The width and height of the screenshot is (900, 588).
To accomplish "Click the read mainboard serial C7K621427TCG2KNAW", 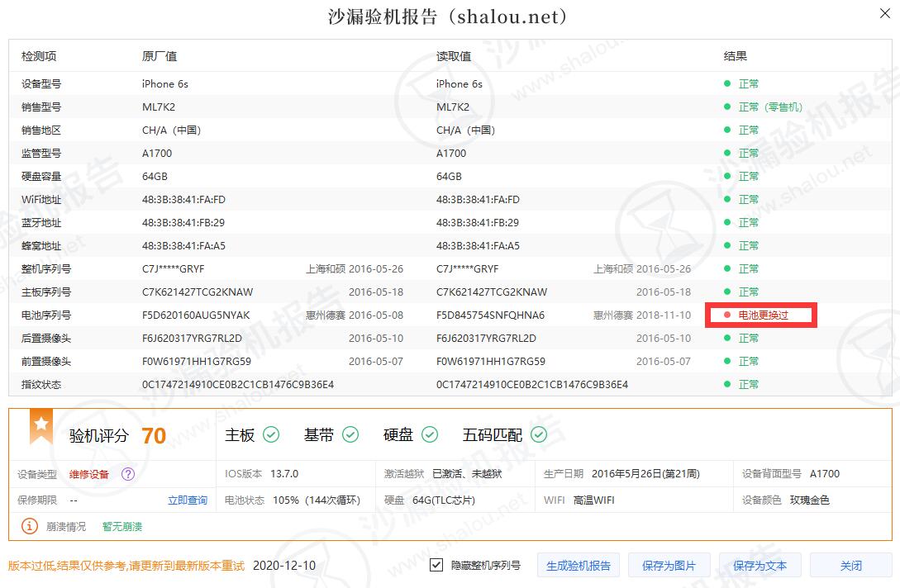I will [x=492, y=292].
